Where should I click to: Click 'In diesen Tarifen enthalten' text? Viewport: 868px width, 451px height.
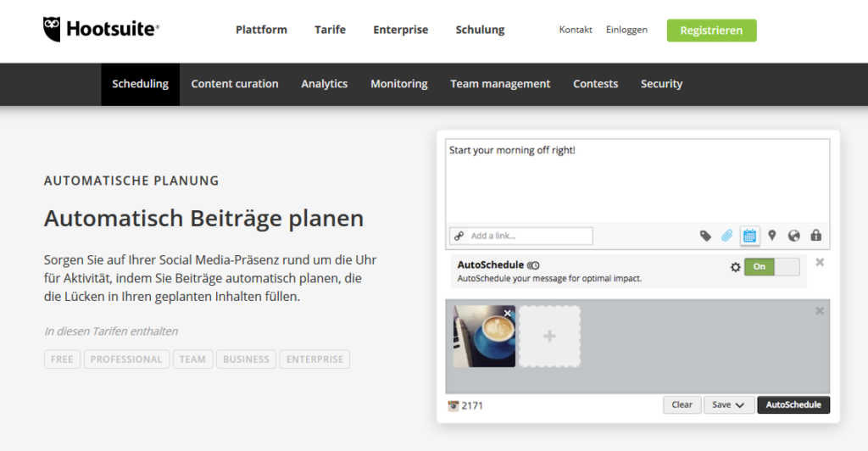111,331
